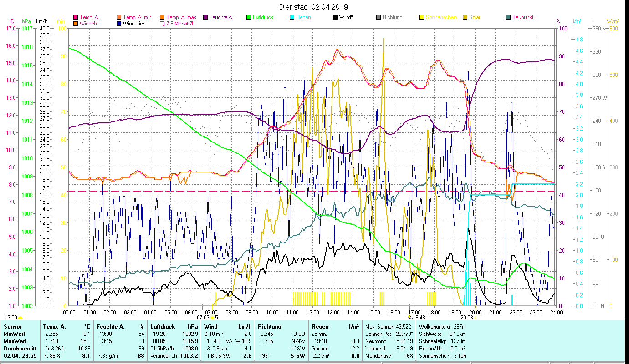629x364 pixels.
Task: Click the 'Taupunkt' legend label
Action: pos(523,18)
